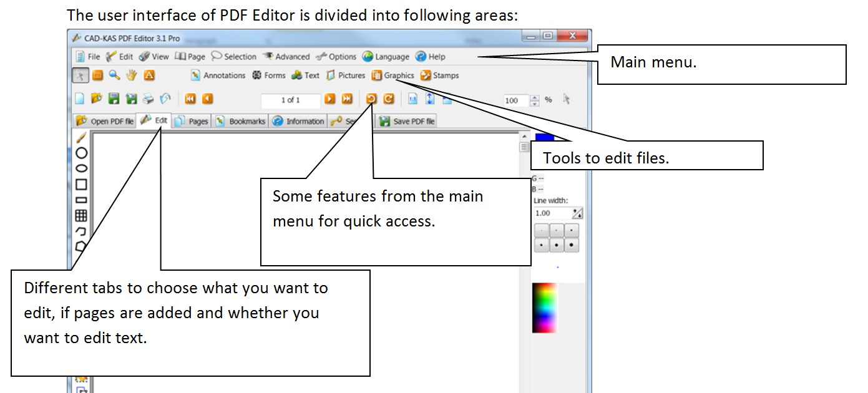Screen dimensions: 868x393
Task: Select the hand pan tool
Action: coord(132,75)
